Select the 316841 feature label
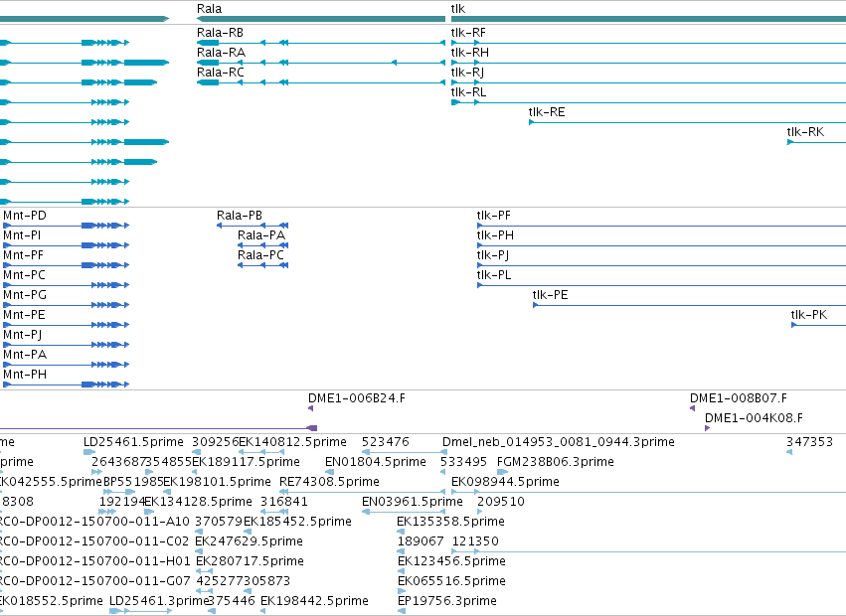The height and width of the screenshot is (616, 846). tap(283, 502)
